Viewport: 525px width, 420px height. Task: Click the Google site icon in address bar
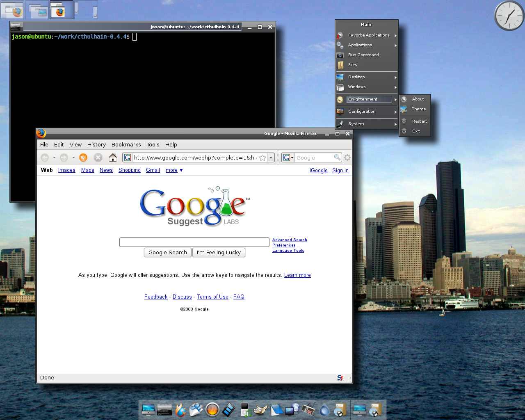[128, 157]
